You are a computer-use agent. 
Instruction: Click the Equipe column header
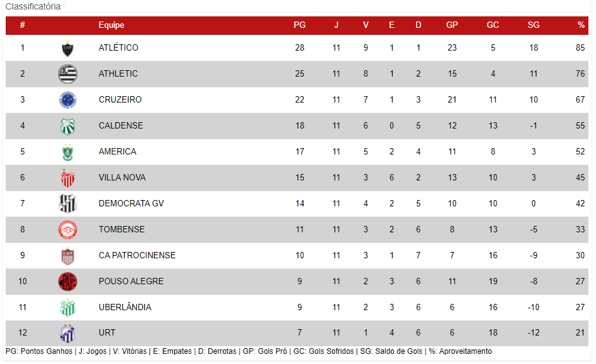point(111,25)
